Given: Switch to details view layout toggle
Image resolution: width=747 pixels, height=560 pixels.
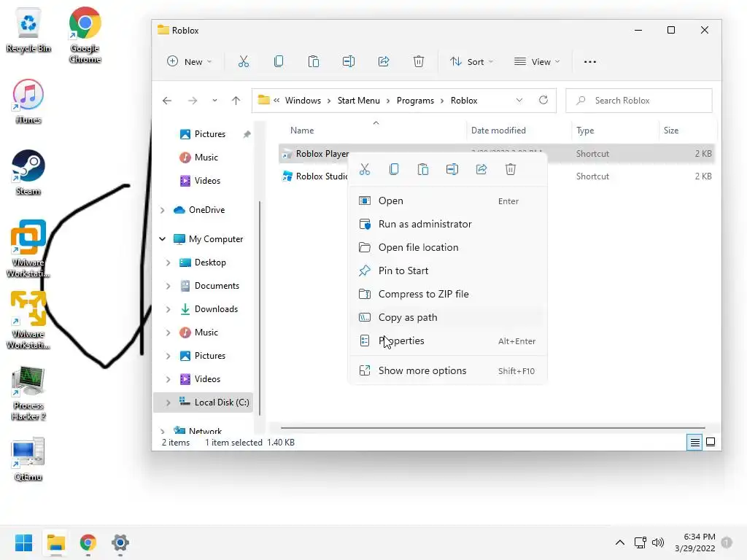Looking at the screenshot, I should [694, 443].
